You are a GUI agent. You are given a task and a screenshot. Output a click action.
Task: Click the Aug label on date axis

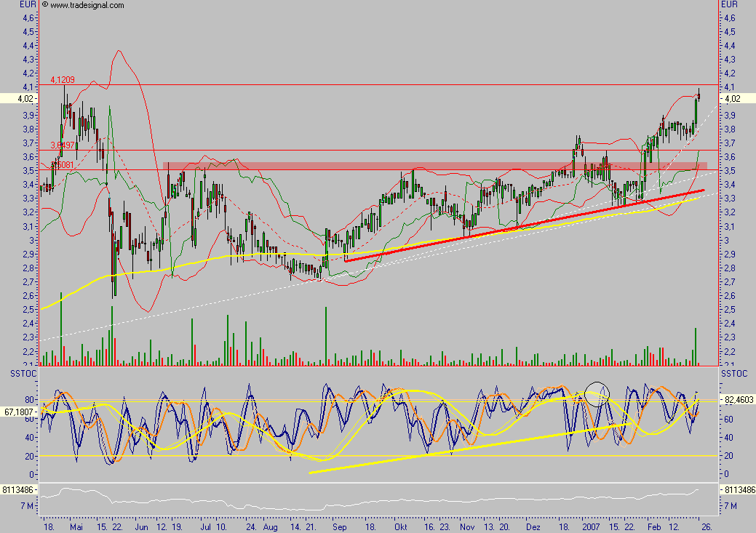[271, 526]
